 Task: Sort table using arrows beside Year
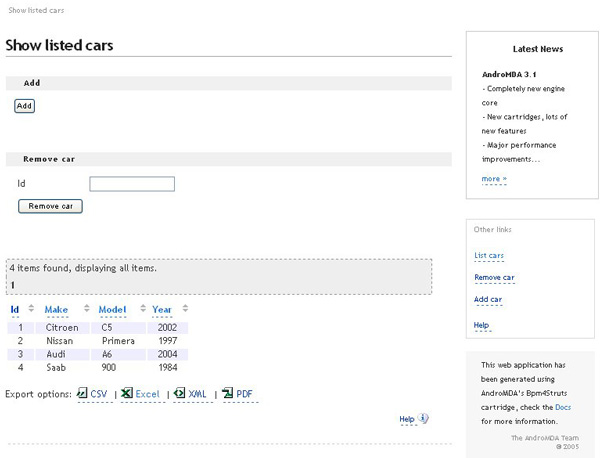185,308
